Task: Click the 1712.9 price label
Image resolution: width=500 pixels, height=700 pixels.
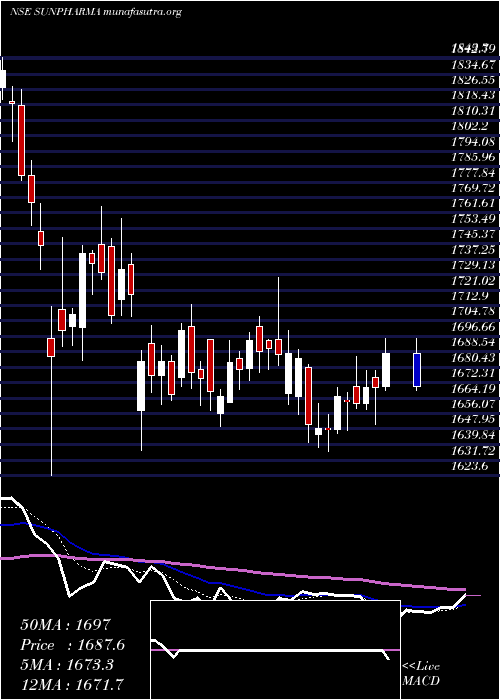Action: tap(470, 296)
